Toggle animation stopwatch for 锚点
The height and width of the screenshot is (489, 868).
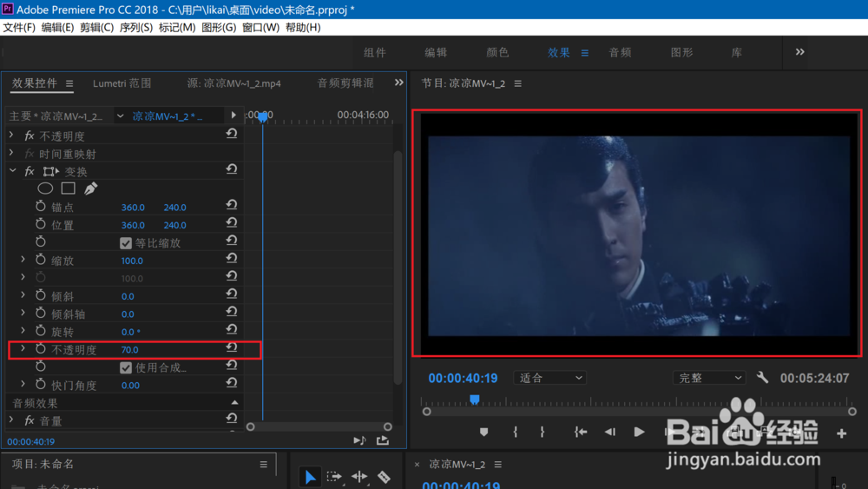pyautogui.click(x=41, y=206)
